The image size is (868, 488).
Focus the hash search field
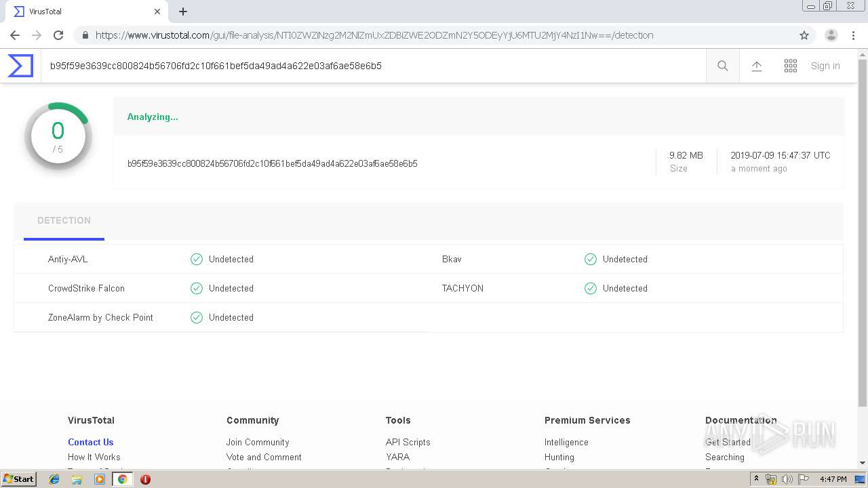pos(373,66)
